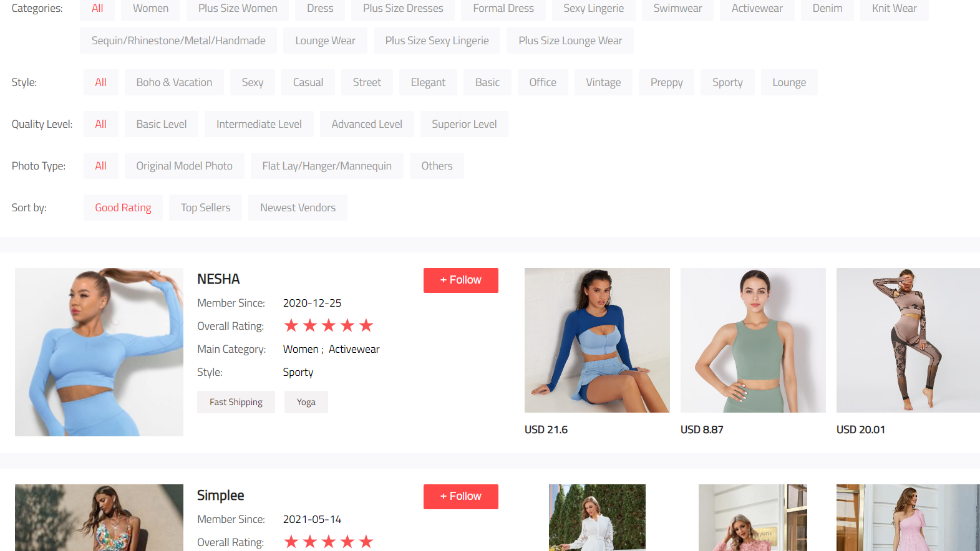Click the NESHA vendor name
Screen dimensions: 980x551
(218, 279)
